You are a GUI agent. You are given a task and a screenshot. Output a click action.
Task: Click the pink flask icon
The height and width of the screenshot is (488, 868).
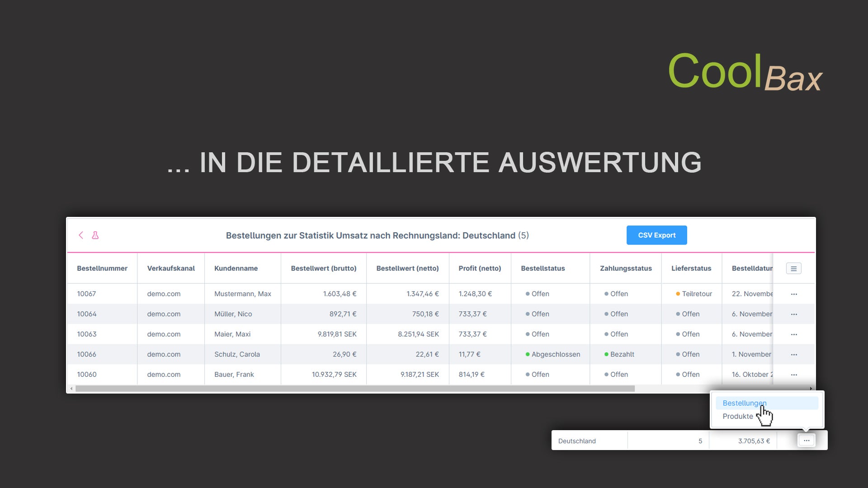point(95,235)
